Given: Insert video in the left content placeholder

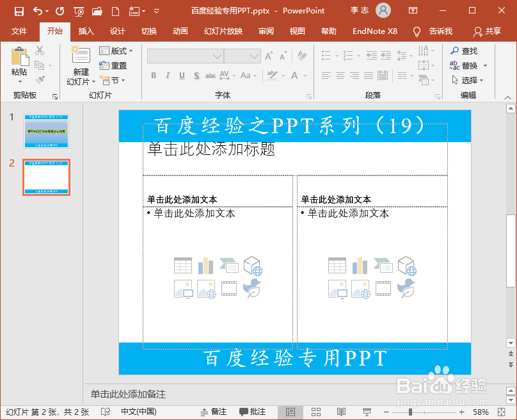Looking at the screenshot, I should pyautogui.click(x=229, y=288).
